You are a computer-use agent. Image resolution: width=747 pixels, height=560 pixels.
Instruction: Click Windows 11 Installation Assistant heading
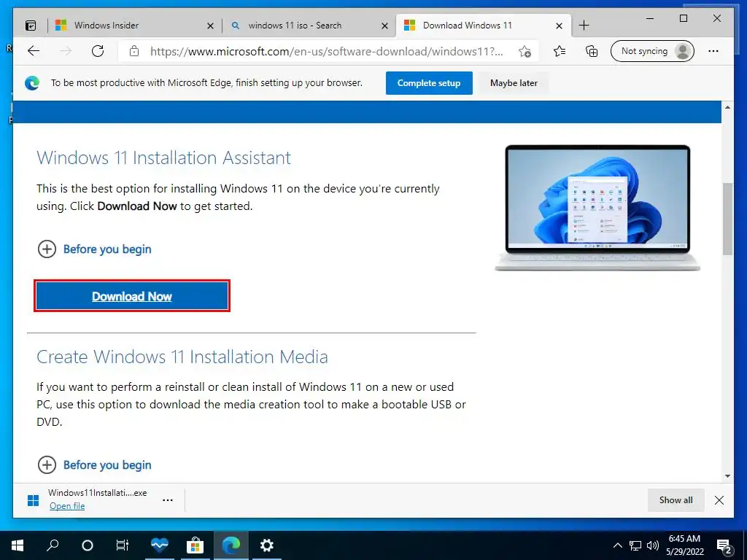(163, 157)
